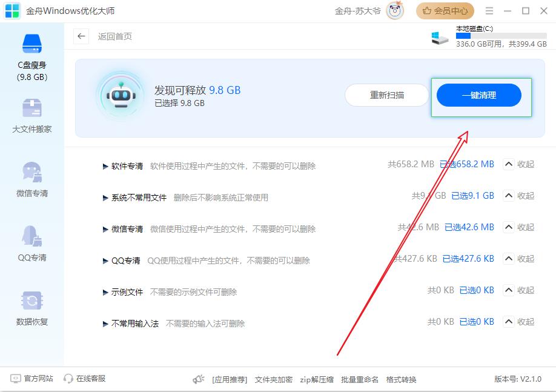Click the local disk C usage bar

(x=501, y=36)
